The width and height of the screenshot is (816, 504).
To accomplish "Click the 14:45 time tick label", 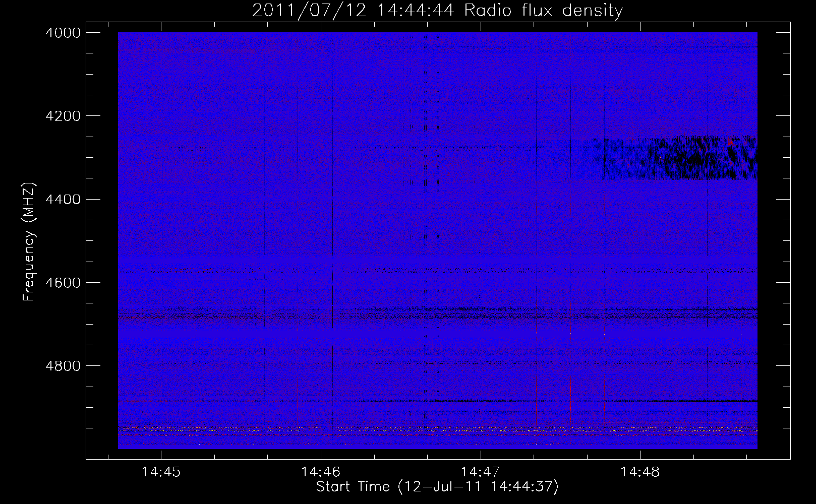I will coord(161,472).
